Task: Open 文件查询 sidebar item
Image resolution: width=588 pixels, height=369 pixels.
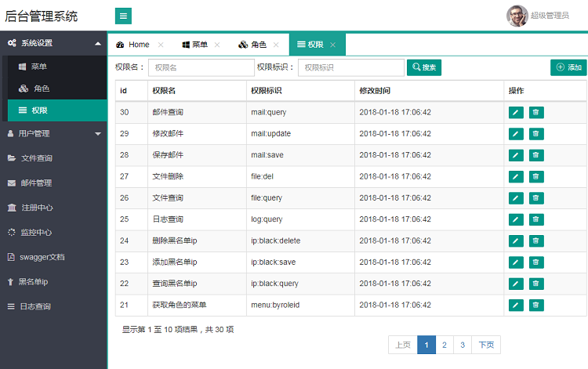Action: tap(53, 158)
